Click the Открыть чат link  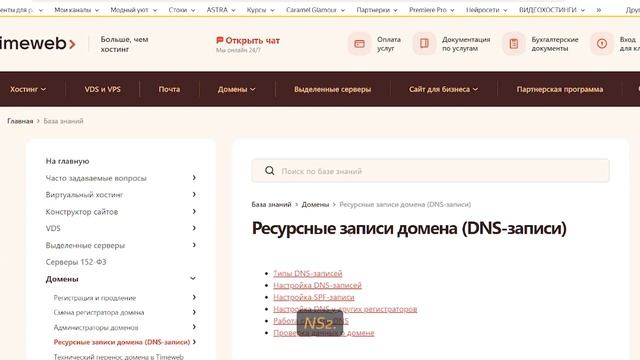pos(252,40)
